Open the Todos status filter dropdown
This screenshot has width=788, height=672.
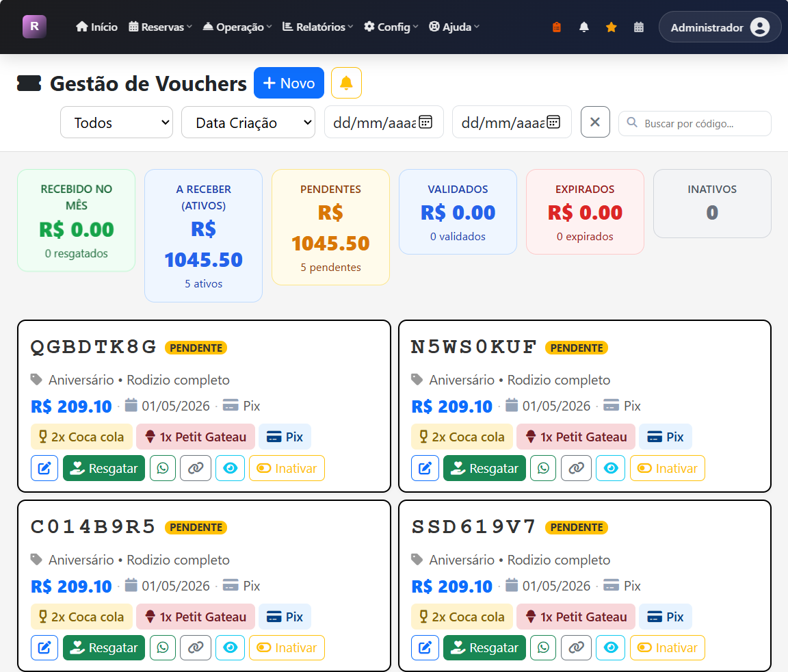coord(116,122)
